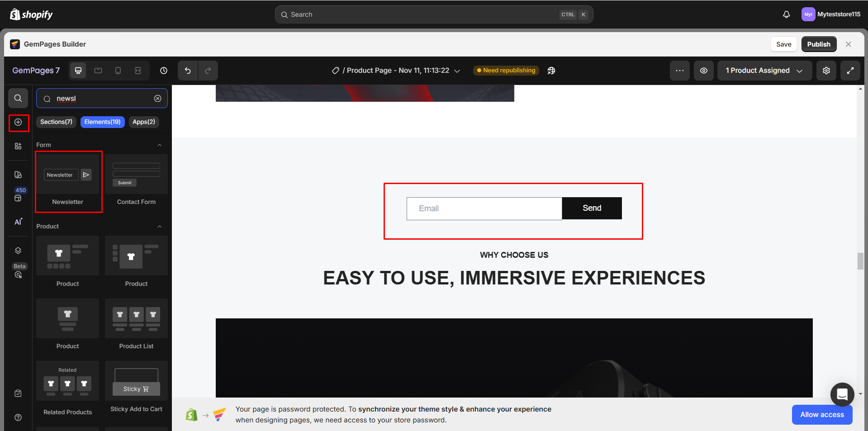Click the Undo arrow icon

(x=187, y=71)
